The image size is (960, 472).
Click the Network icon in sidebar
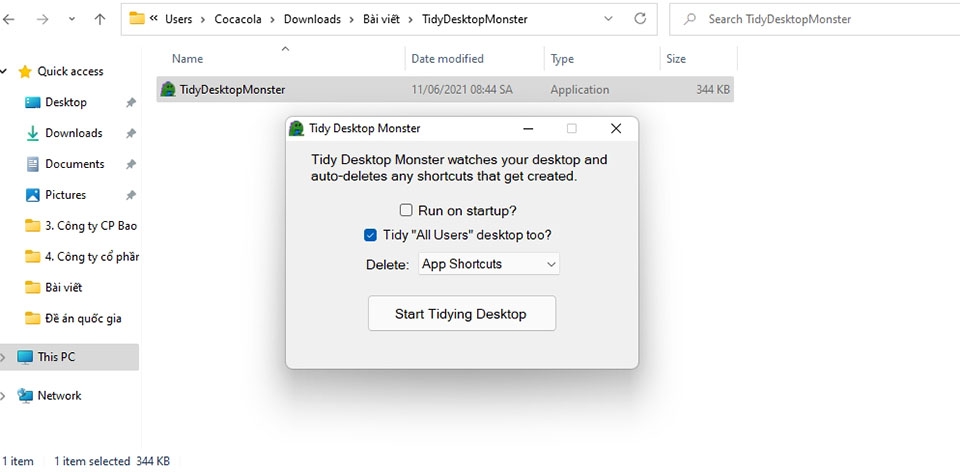(x=25, y=395)
